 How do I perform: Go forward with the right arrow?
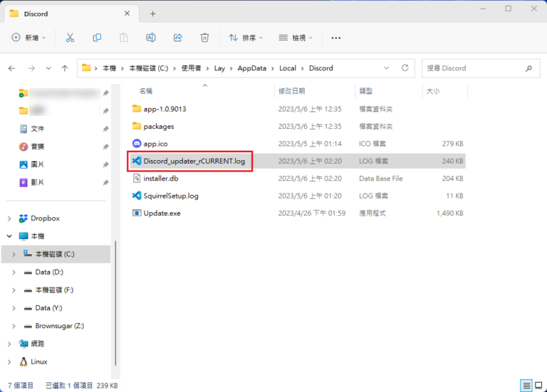coord(31,68)
